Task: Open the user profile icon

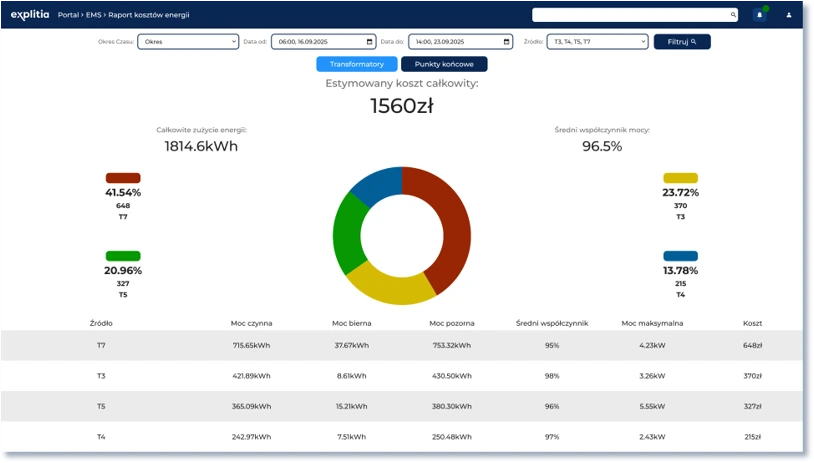Action: 789,15
